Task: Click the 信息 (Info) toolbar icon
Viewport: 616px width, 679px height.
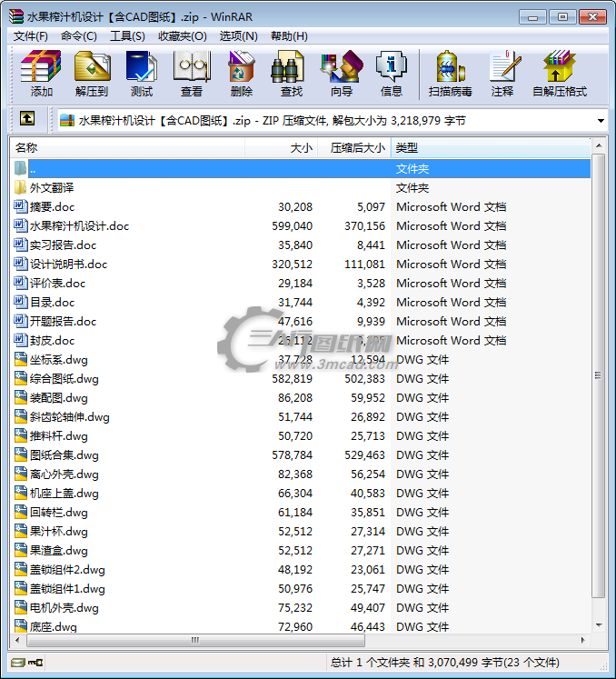Action: 392,66
